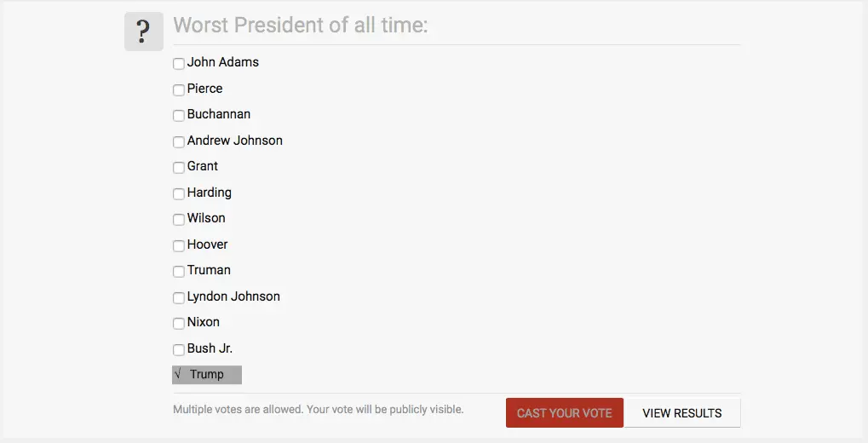Screen dimensions: 868x443
Task: Check the Wilson checkbox
Action: click(x=179, y=219)
